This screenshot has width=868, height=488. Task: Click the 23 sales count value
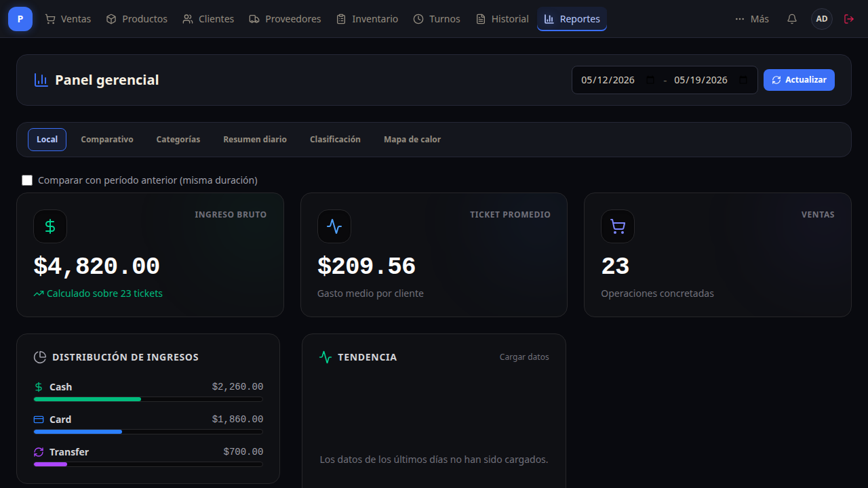click(615, 266)
